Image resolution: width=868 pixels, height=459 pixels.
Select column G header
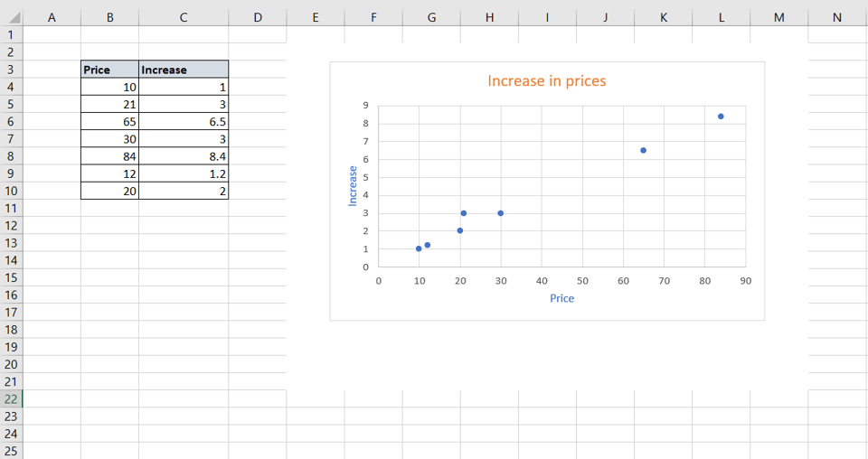pyautogui.click(x=431, y=18)
